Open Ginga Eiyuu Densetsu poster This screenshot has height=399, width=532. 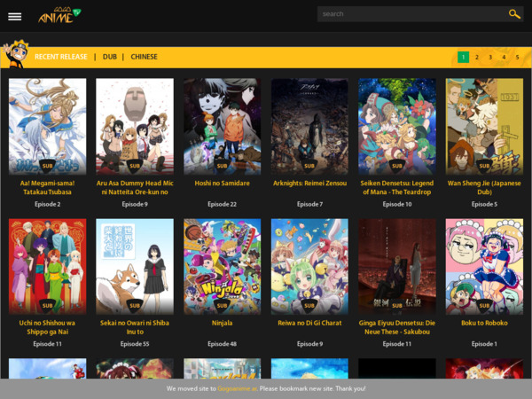(397, 266)
